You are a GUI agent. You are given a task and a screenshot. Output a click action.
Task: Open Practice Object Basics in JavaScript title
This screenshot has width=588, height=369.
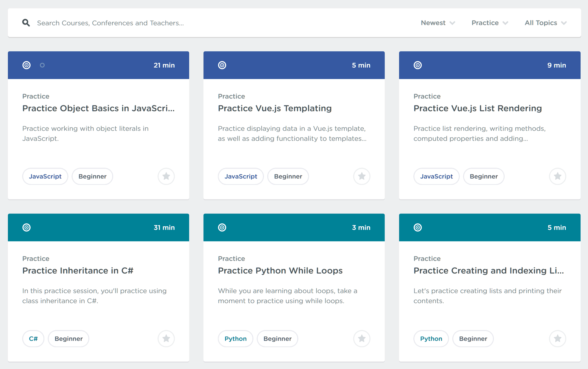[98, 108]
